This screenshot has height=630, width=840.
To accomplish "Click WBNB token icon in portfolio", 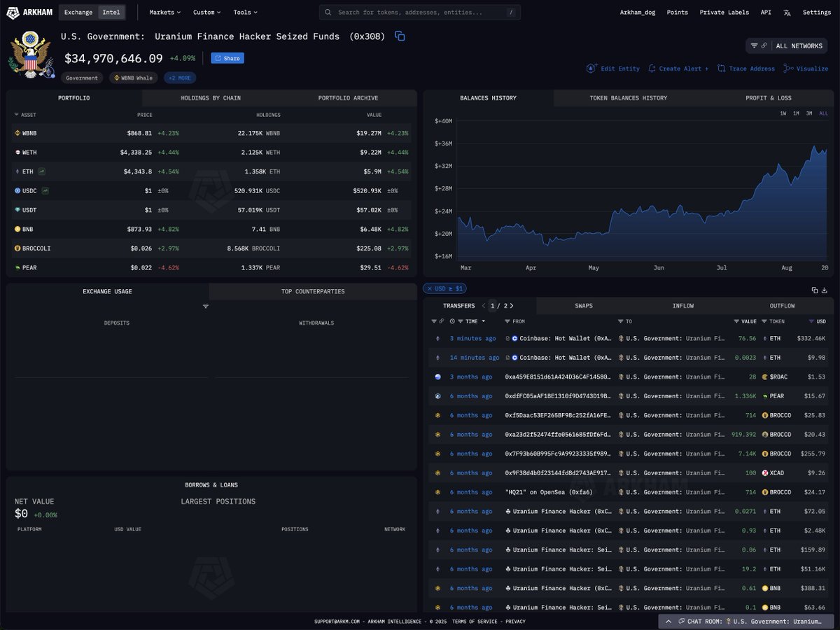I will [x=17, y=132].
